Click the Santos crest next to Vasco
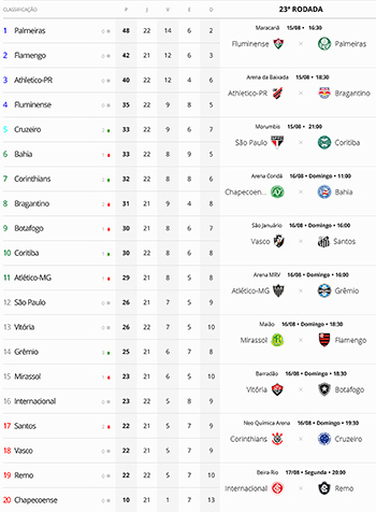Viewport: 376px width, 512px height. point(324,241)
